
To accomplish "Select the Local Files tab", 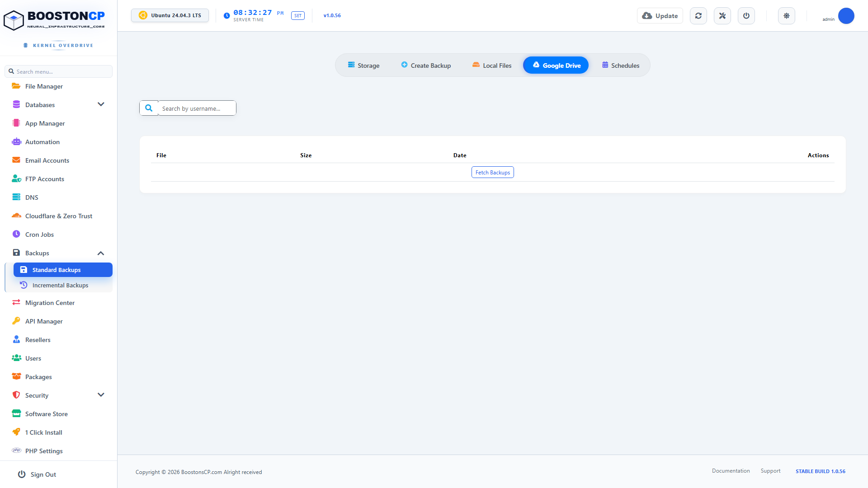I will 491,65.
